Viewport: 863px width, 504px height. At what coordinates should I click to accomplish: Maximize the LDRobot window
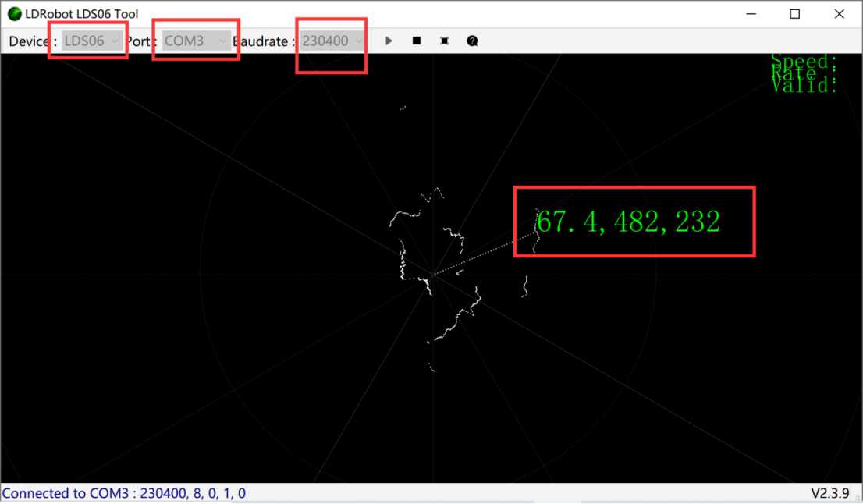coord(795,14)
